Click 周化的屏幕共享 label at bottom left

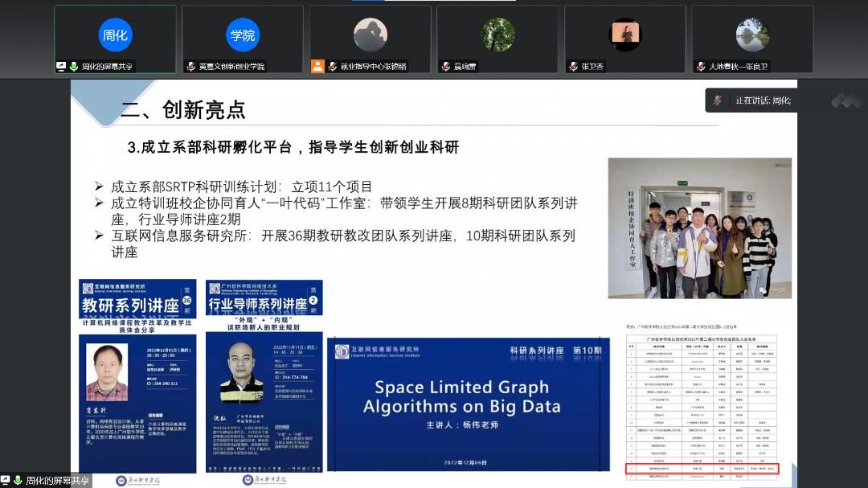point(57,481)
